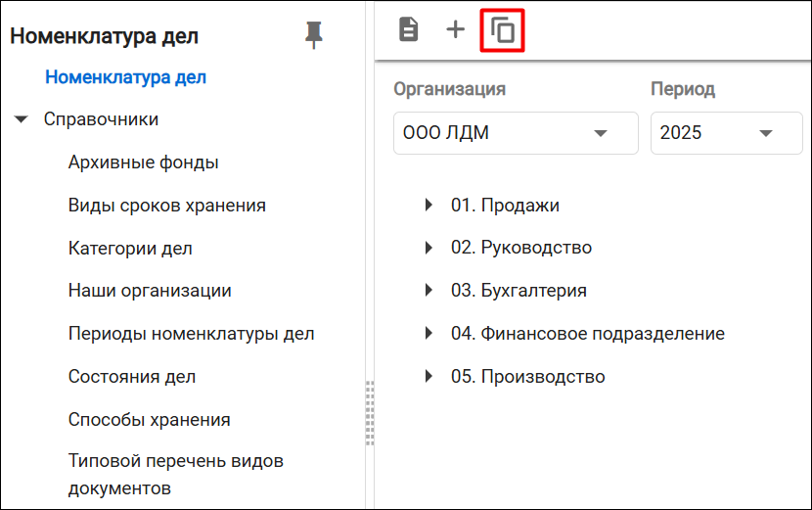Open Виды сроков хранения reference
The image size is (812, 510).
166,206
